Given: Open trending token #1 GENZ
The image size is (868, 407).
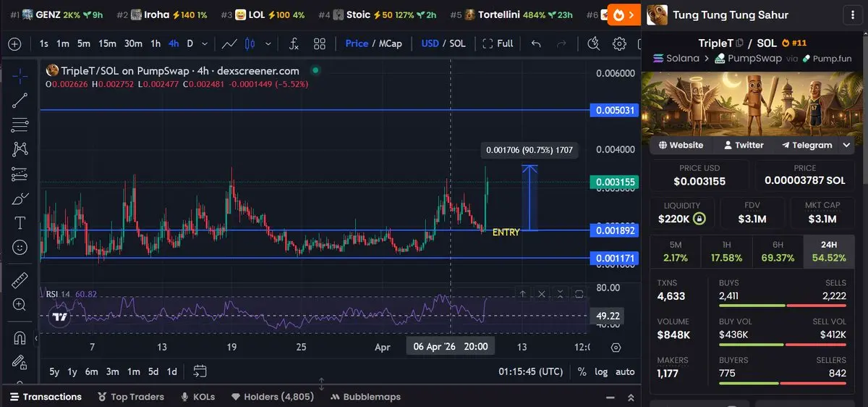Looking at the screenshot, I should point(56,14).
